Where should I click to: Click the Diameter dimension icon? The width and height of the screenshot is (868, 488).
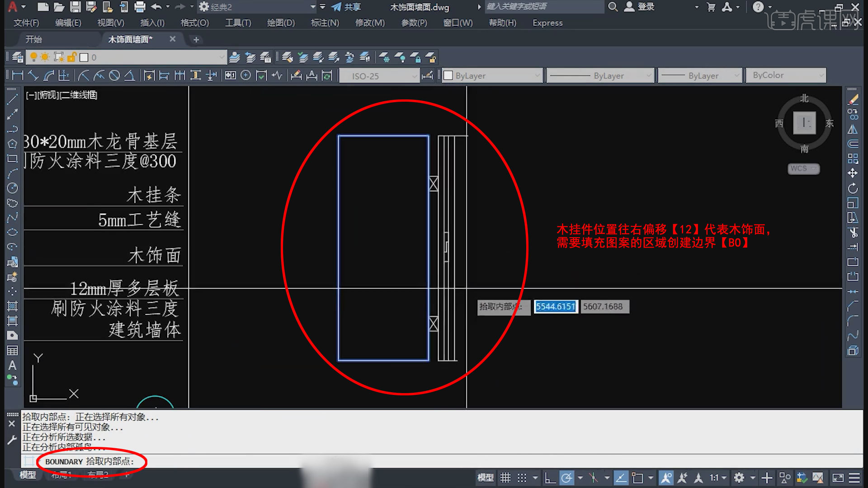pyautogui.click(x=114, y=75)
